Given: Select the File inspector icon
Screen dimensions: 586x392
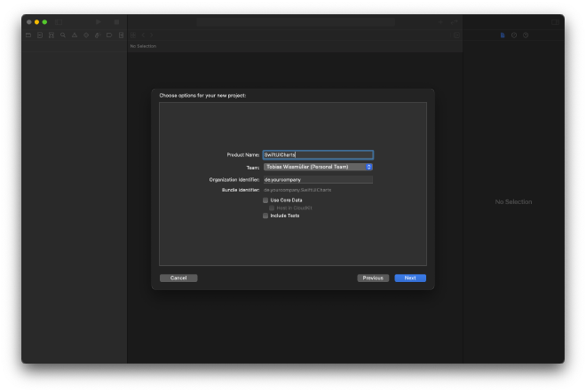Looking at the screenshot, I should (x=503, y=35).
